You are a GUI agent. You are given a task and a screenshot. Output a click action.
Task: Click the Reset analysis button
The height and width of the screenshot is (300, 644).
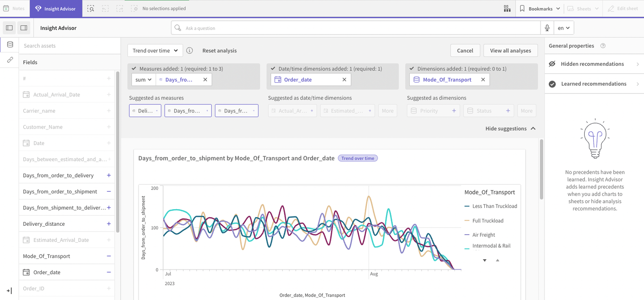219,50
